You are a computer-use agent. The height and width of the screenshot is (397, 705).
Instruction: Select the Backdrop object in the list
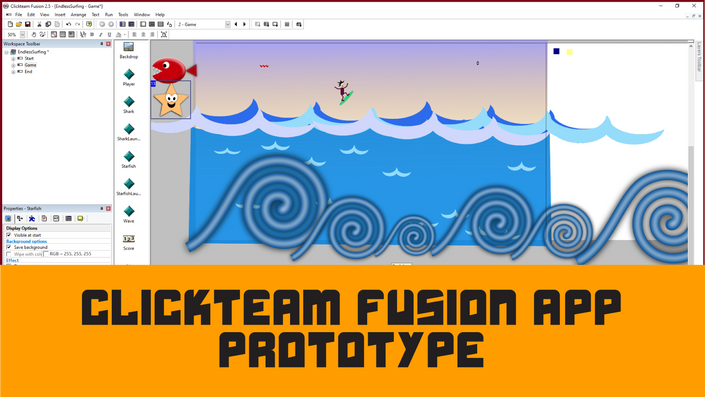129,50
